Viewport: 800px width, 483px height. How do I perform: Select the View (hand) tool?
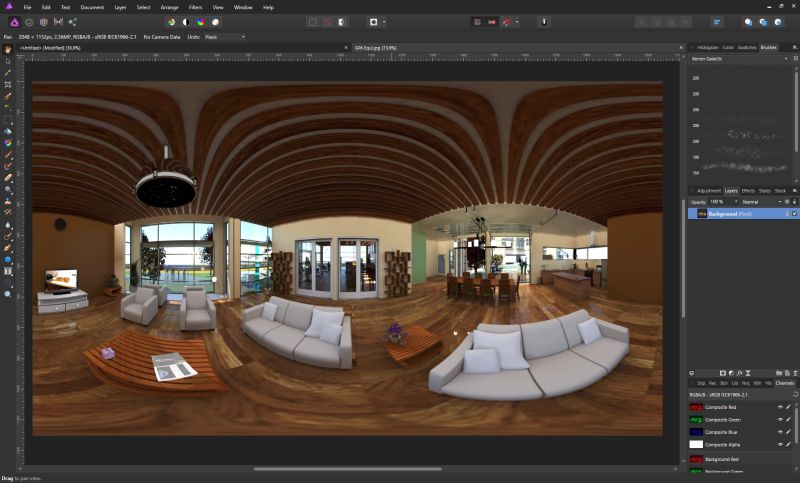8,49
